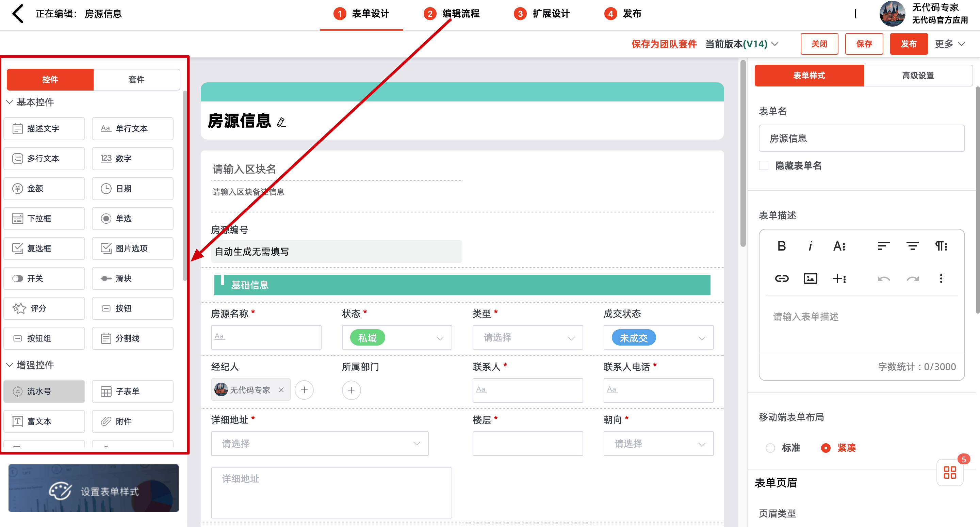Screen dimensions: 980x527
Task: Click the back arrow icon
Action: [18, 14]
